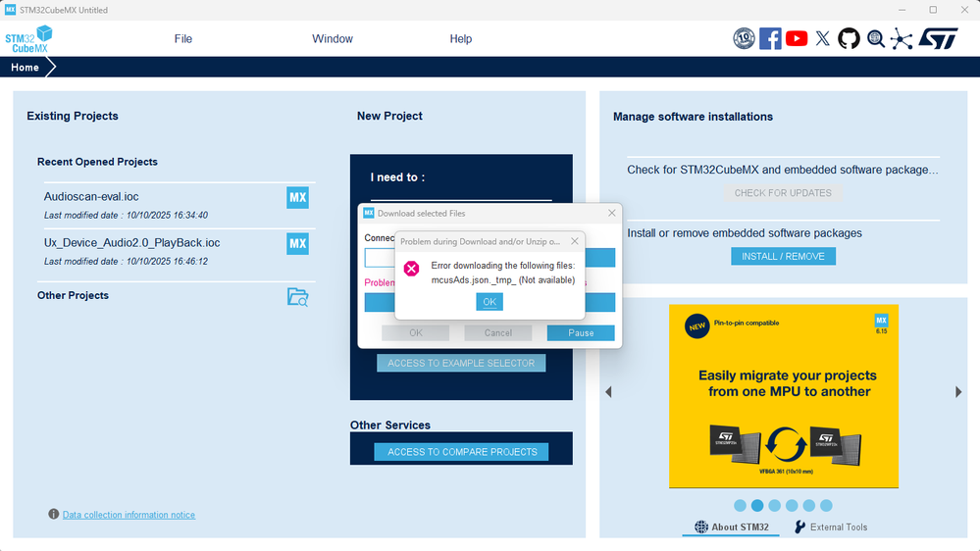
Task: Open the Help menu
Action: (461, 39)
